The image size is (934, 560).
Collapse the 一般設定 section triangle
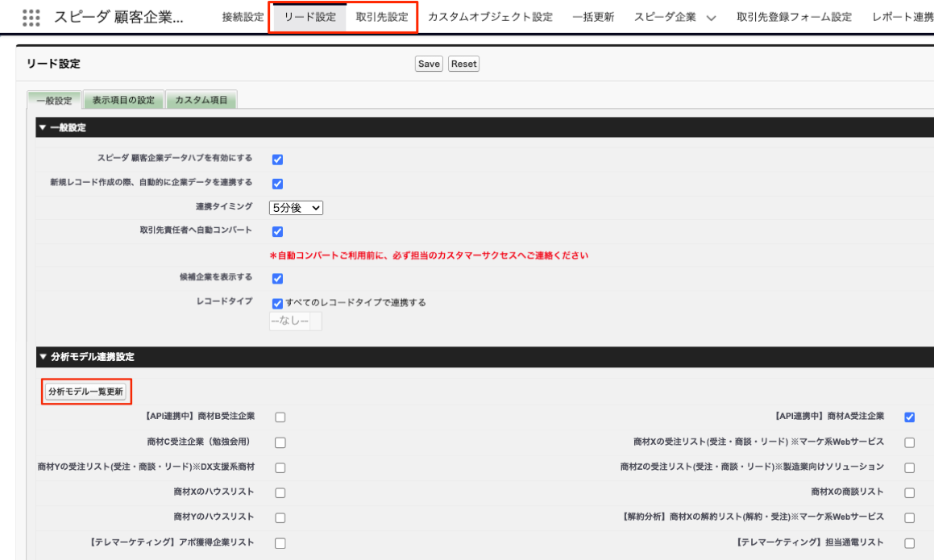point(43,128)
